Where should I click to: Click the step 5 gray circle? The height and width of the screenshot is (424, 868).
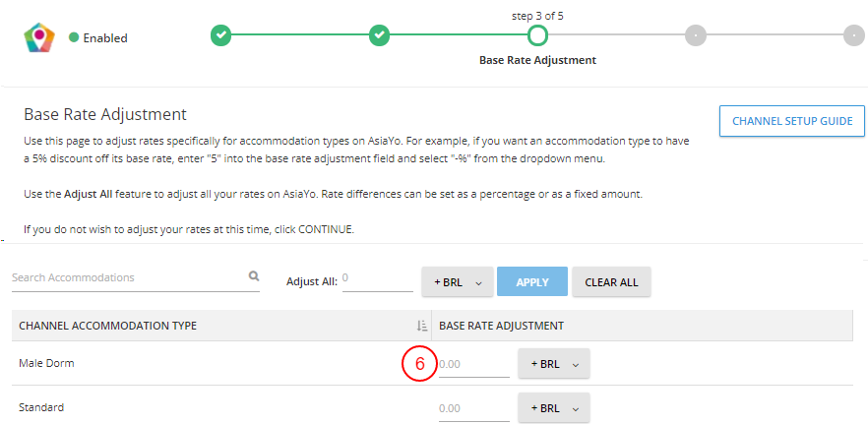[853, 36]
